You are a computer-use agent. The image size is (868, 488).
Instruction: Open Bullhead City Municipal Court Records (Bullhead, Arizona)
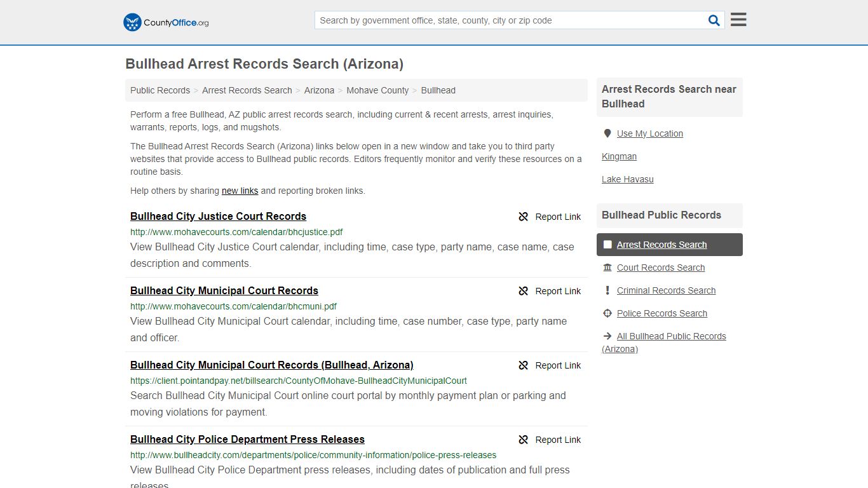272,365
